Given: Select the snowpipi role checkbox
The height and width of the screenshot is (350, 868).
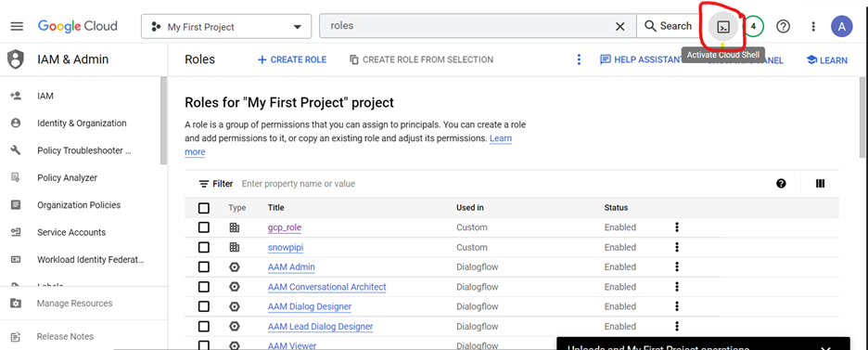Looking at the screenshot, I should click(x=204, y=248).
